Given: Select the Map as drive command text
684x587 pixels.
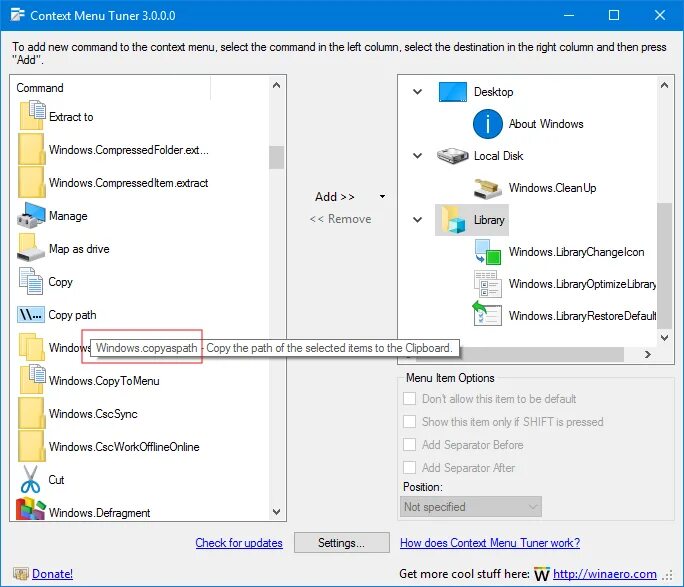Looking at the screenshot, I should (x=79, y=249).
